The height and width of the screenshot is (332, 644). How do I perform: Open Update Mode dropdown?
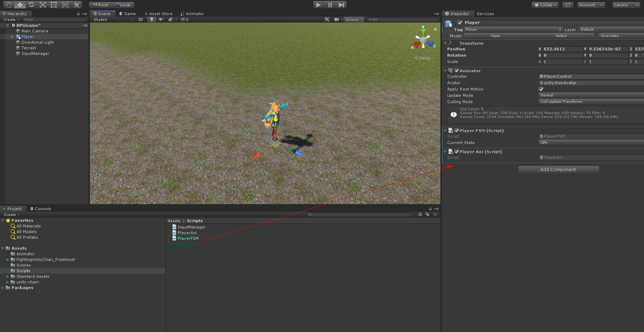(591, 95)
